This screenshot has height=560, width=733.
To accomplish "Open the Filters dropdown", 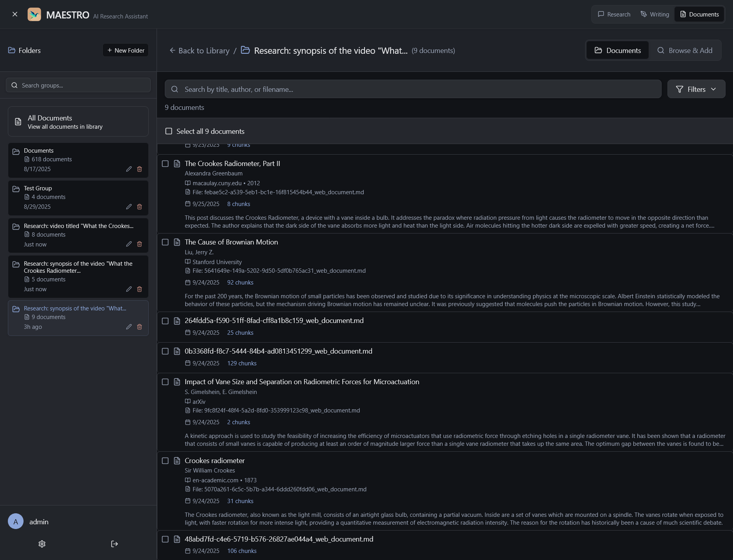I will pos(696,89).
